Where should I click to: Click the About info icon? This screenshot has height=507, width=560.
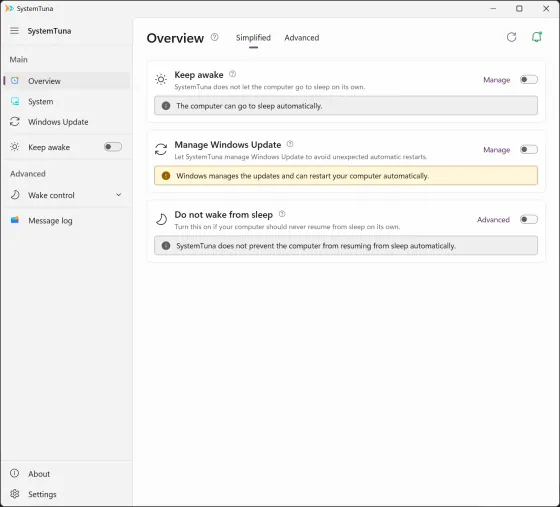(14, 473)
